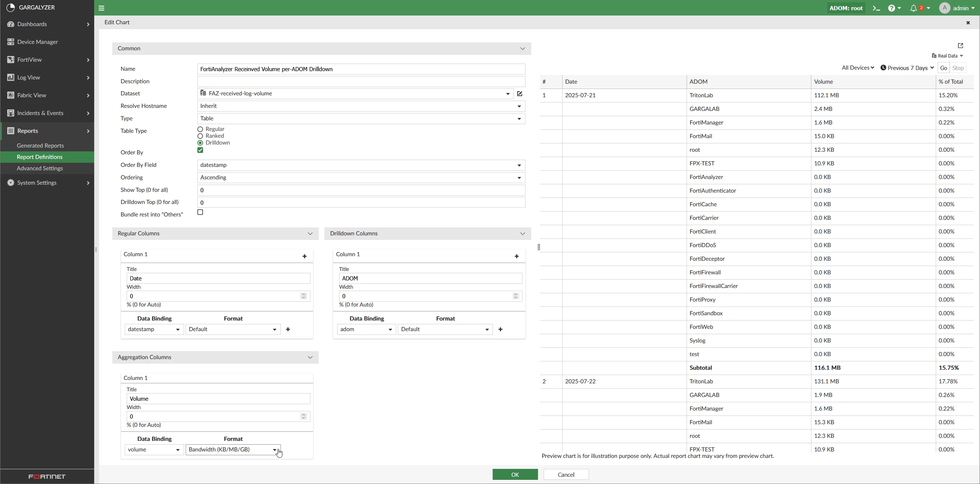
Task: Open the volume data binding dropdown
Action: [x=154, y=450]
